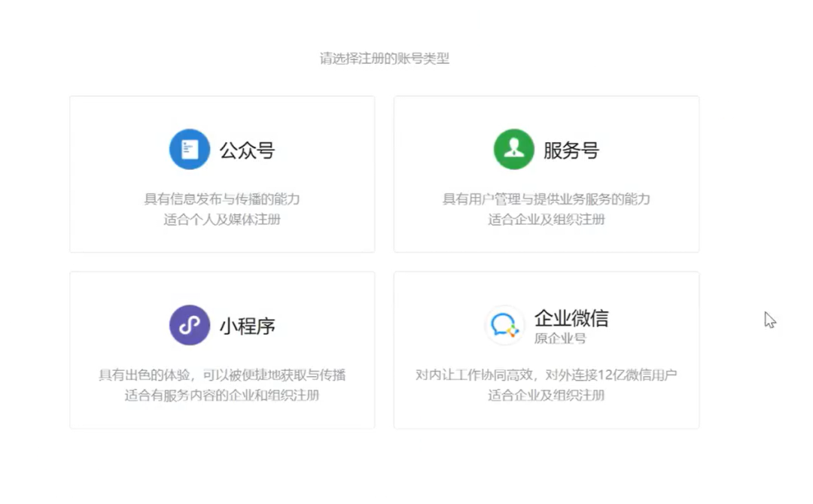This screenshot has height=504, width=813.
Task: Click text 对内让工作协同高效，对外连接12亿微信用户
Action: click(x=546, y=375)
